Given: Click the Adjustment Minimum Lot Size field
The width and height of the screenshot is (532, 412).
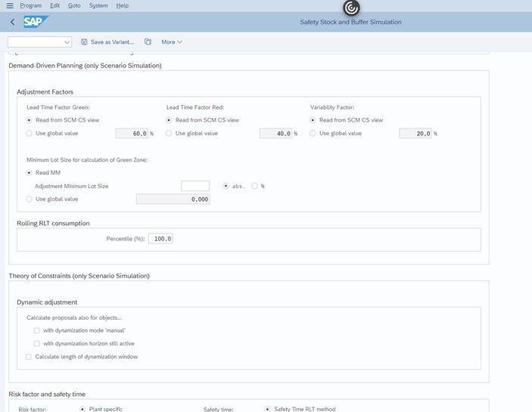Looking at the screenshot, I should [x=195, y=186].
